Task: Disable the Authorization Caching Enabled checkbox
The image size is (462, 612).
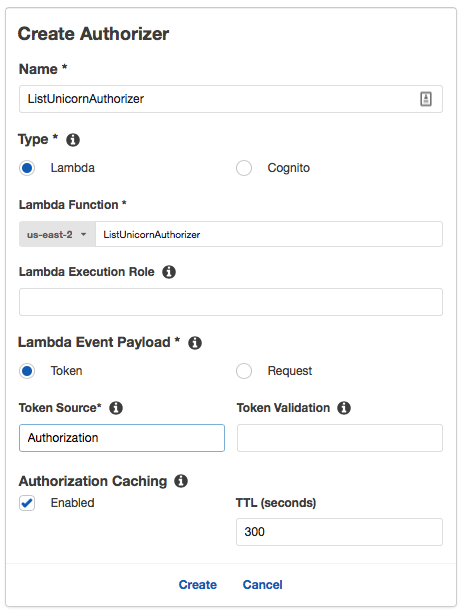Action: 27,503
